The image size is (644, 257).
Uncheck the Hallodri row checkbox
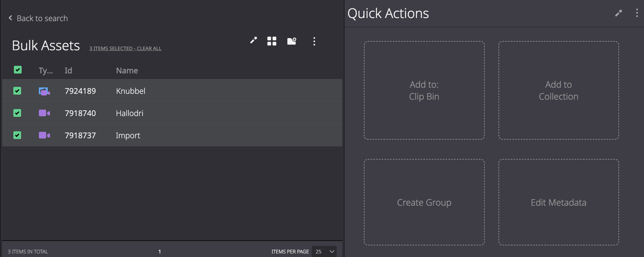pos(17,113)
